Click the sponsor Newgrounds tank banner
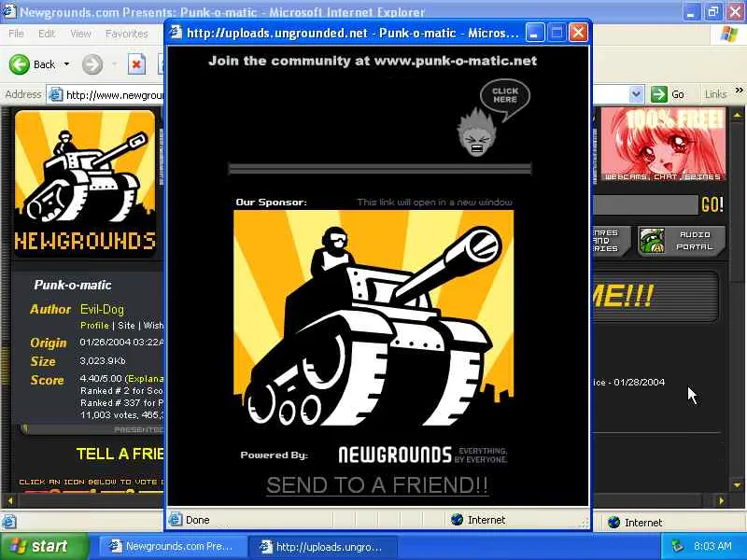Viewport: 747px width, 560px height. (x=373, y=319)
